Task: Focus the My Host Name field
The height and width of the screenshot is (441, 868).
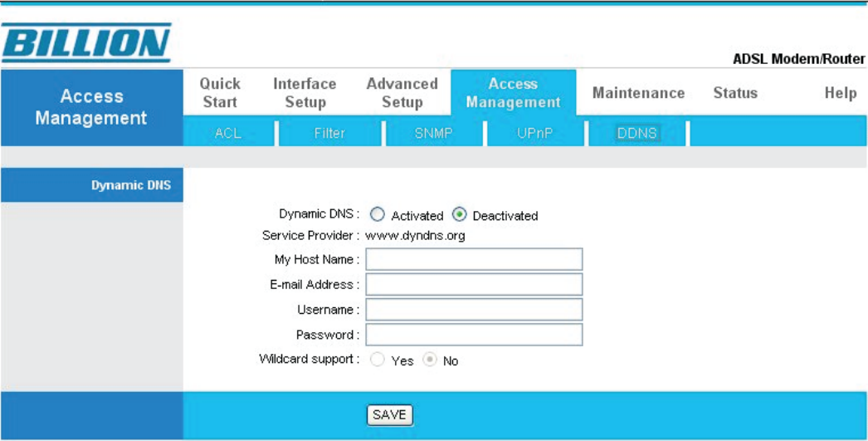Action: [474, 259]
